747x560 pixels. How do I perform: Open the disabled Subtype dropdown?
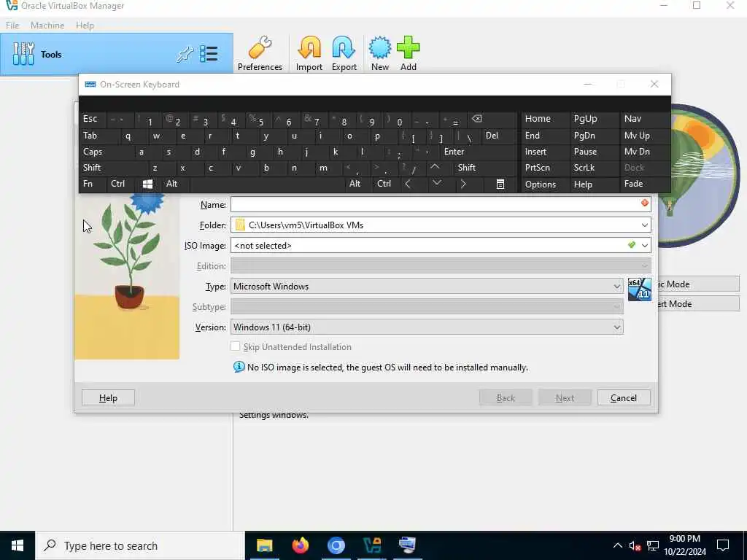point(427,307)
